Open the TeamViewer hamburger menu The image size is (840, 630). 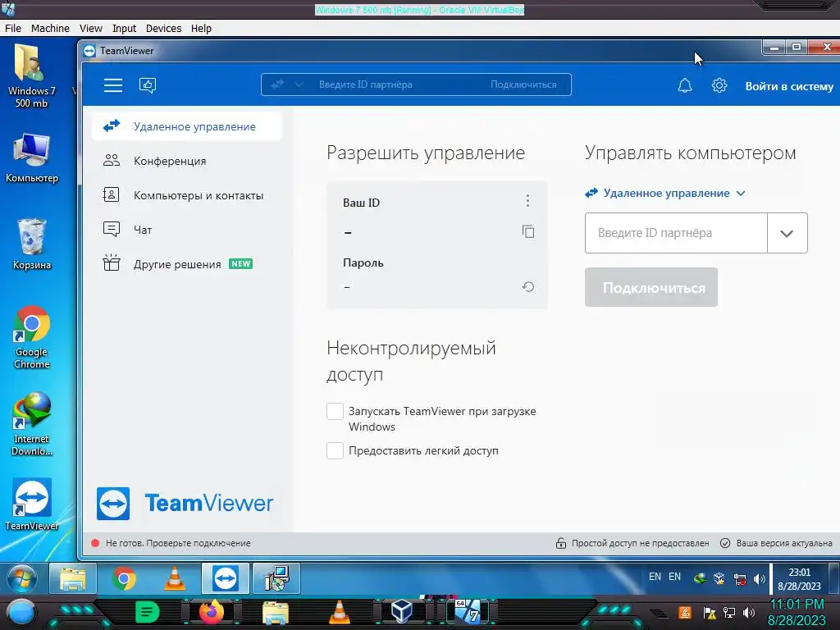tap(113, 85)
